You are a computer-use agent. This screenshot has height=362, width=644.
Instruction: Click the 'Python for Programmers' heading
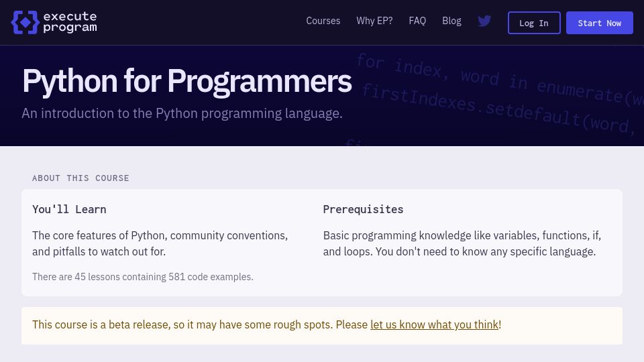click(x=187, y=81)
